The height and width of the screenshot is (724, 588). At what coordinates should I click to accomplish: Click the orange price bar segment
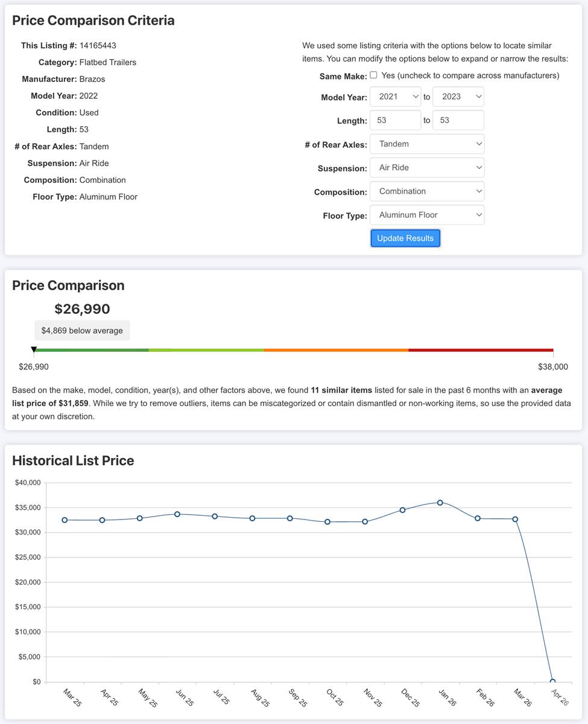[x=336, y=350]
